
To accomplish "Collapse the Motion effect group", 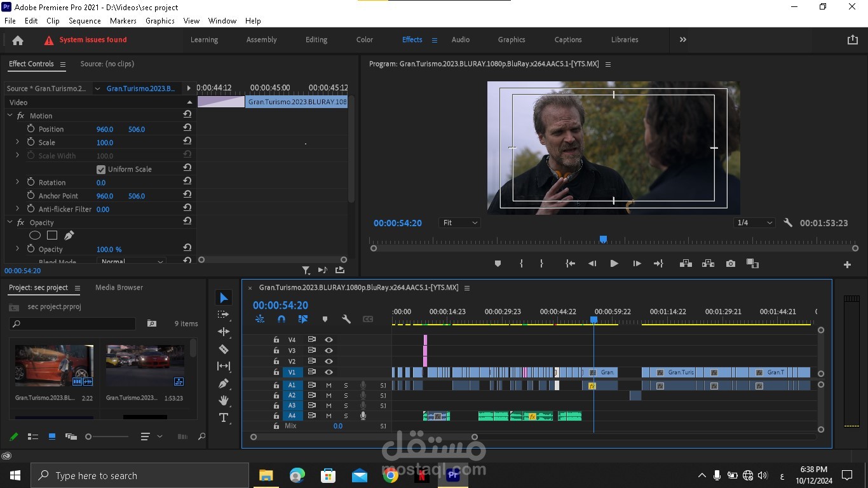I will point(10,116).
